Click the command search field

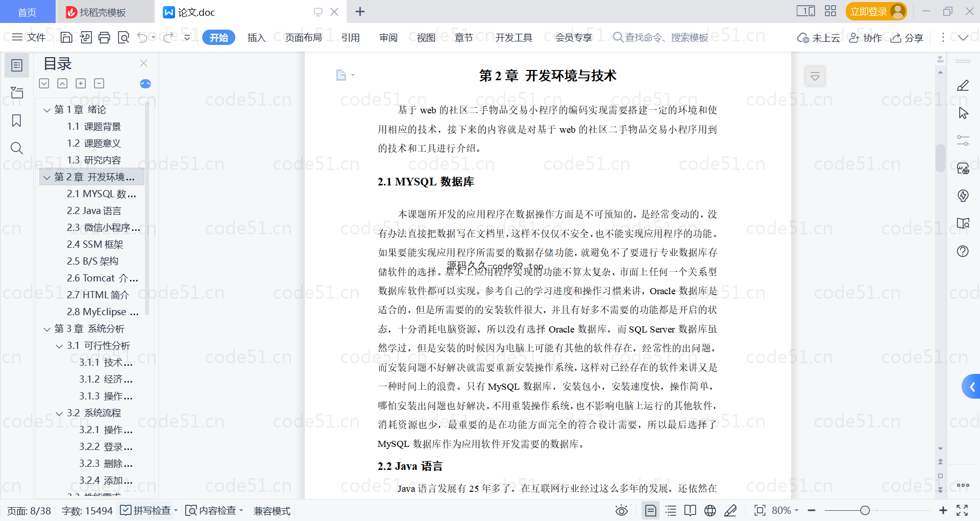661,37
